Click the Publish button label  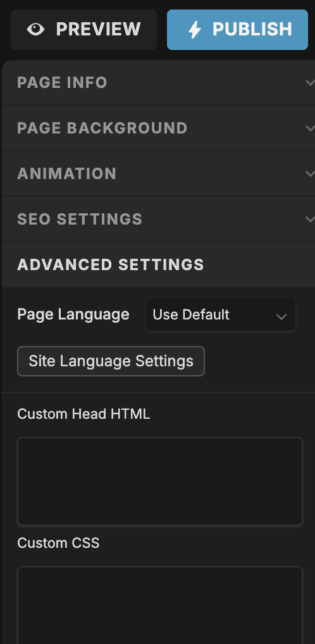pos(252,30)
